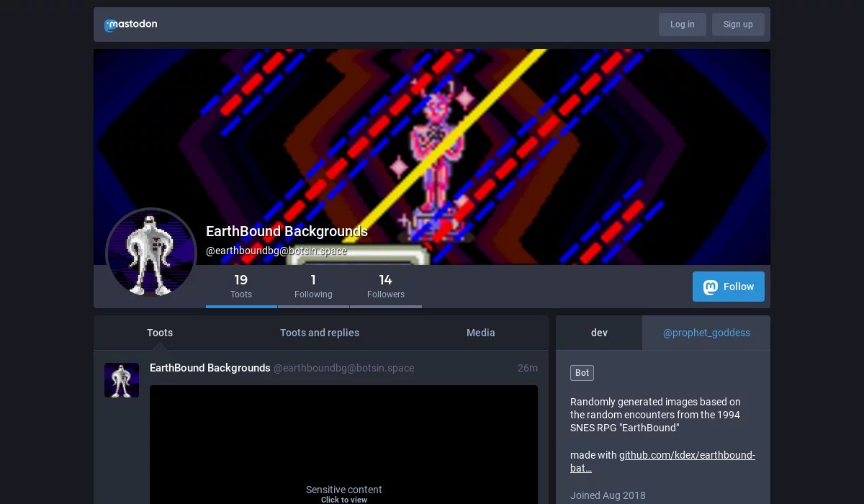
Task: Click the EarthBound Backgrounds profile heading
Action: [x=287, y=231]
